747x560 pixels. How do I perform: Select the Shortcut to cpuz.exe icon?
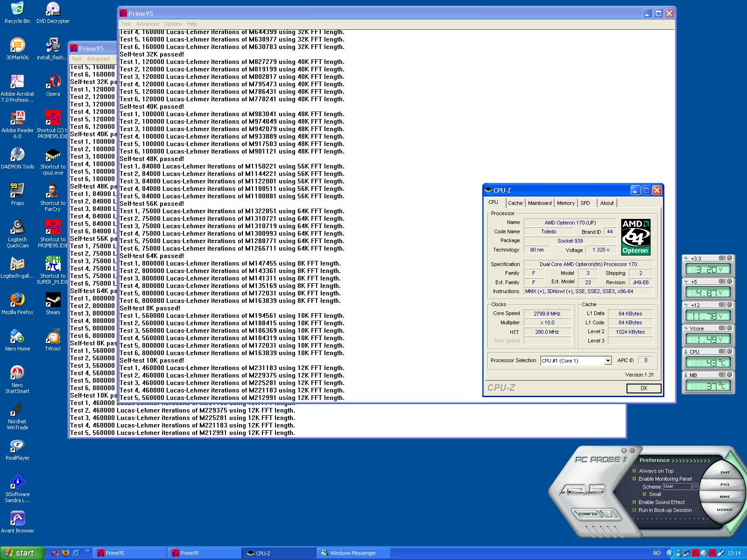coord(53,161)
